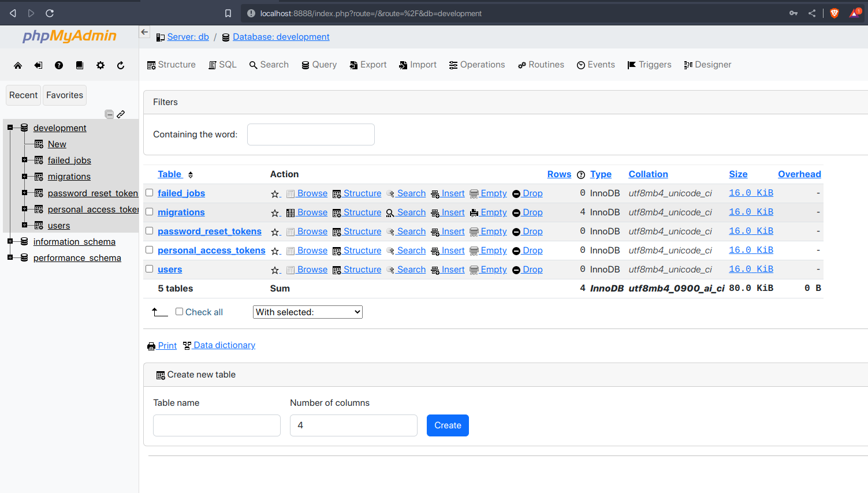Select the password_reset_tokens checkbox
868x493 pixels.
[149, 231]
